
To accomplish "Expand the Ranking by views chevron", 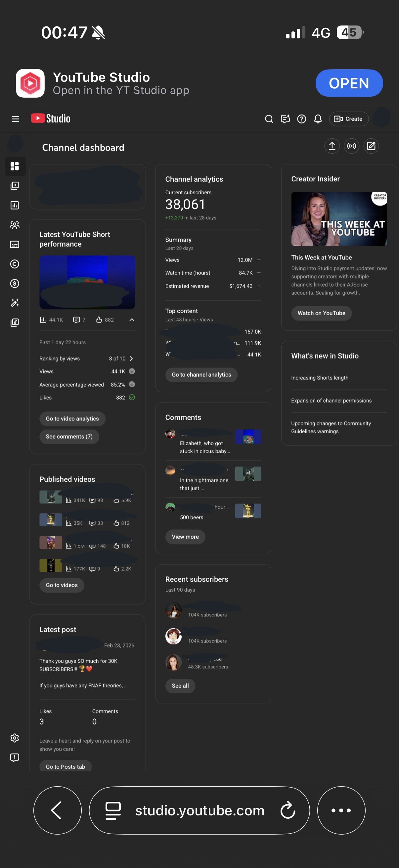I will pos(131,358).
